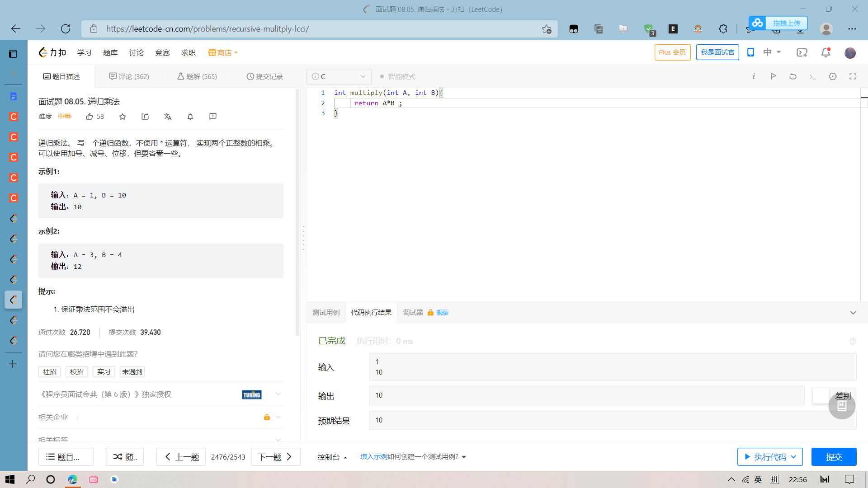Go back with browser back arrow
Image resolution: width=868 pixels, height=488 pixels.
pyautogui.click(x=16, y=29)
